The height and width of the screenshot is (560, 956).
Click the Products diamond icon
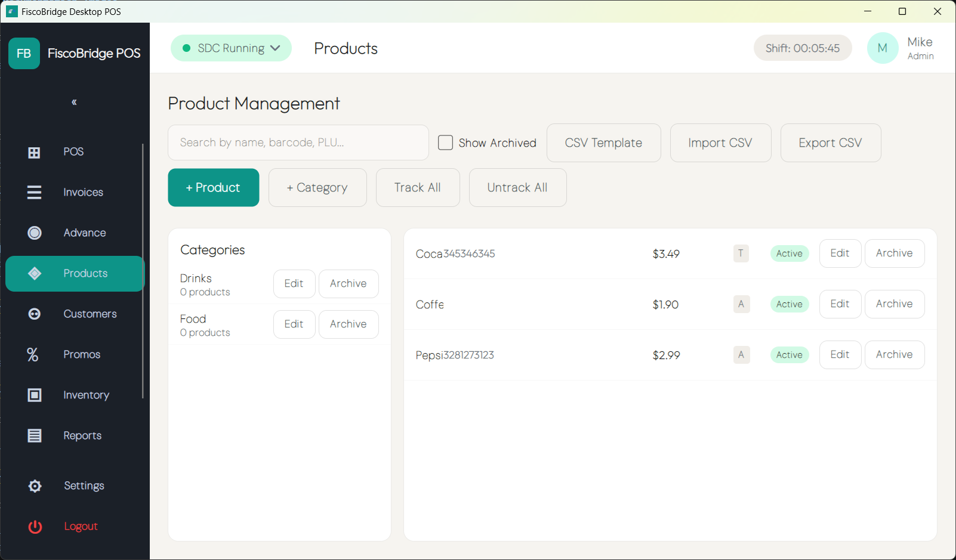click(x=35, y=273)
